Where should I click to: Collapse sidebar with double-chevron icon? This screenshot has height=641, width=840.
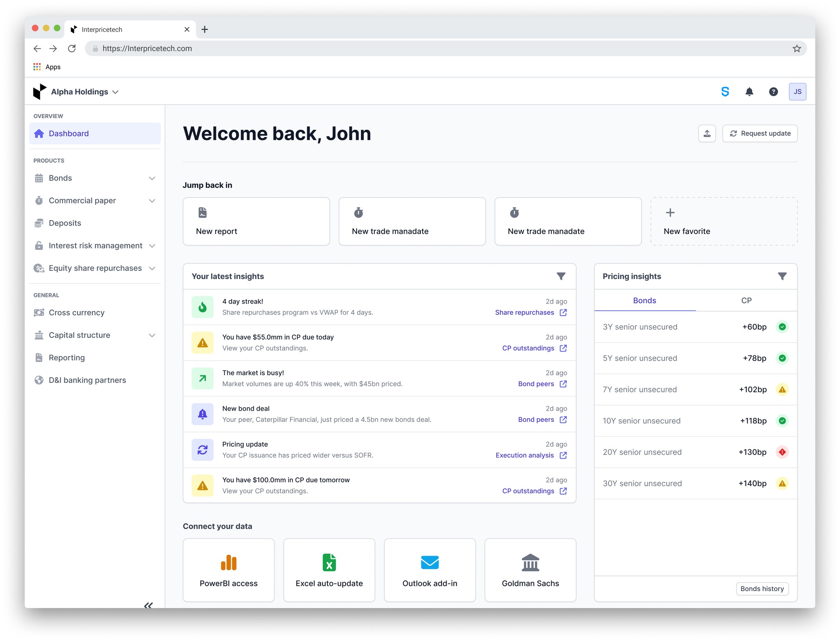(148, 605)
